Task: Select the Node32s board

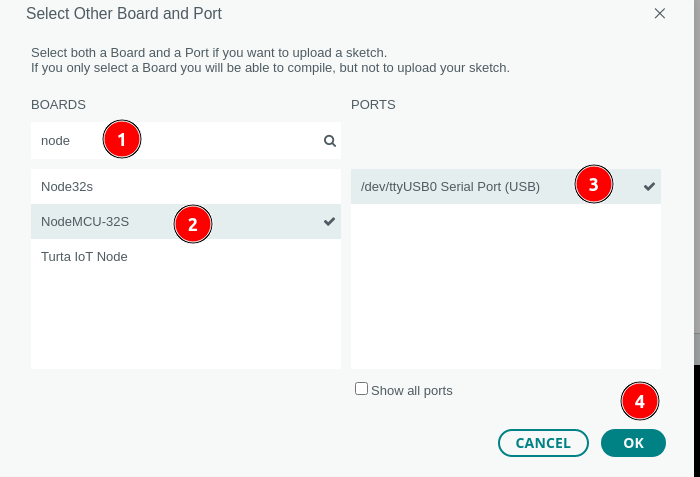Action: pyautogui.click(x=67, y=186)
